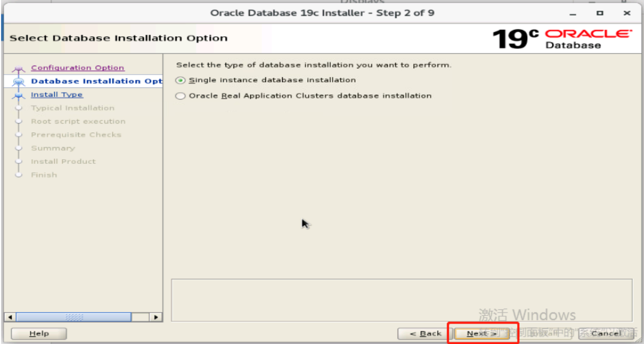Open the Help button
This screenshot has height=344, width=644.
[x=39, y=333]
